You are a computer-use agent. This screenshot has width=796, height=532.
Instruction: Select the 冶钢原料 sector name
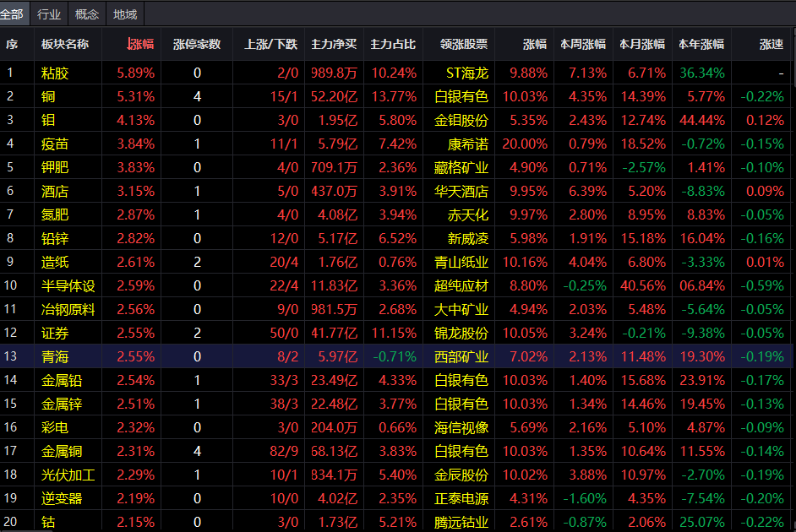(68, 309)
